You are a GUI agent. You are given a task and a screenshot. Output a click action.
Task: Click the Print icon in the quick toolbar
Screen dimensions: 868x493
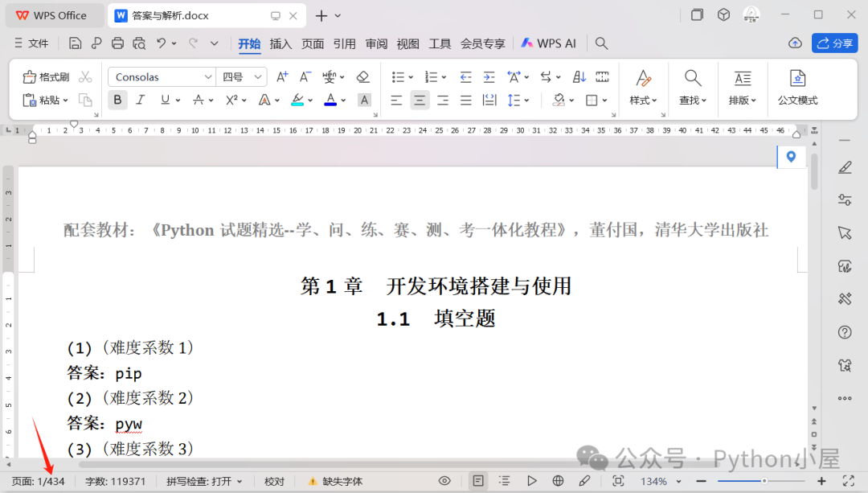pos(117,43)
